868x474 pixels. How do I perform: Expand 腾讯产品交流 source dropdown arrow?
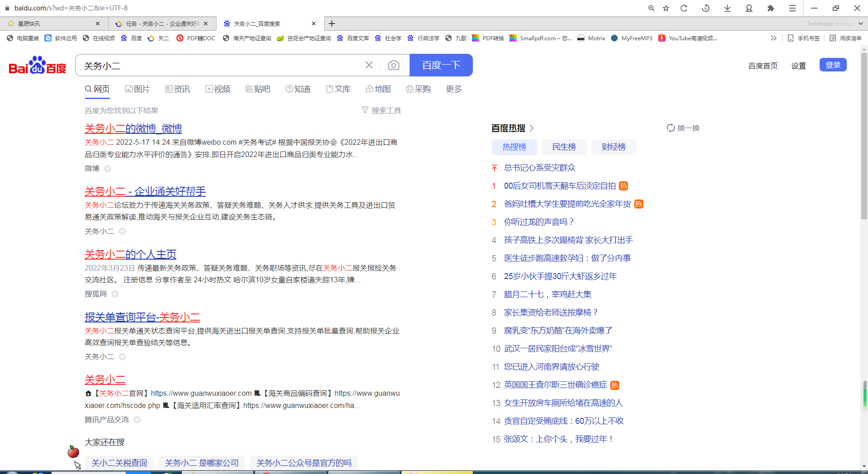click(137, 420)
